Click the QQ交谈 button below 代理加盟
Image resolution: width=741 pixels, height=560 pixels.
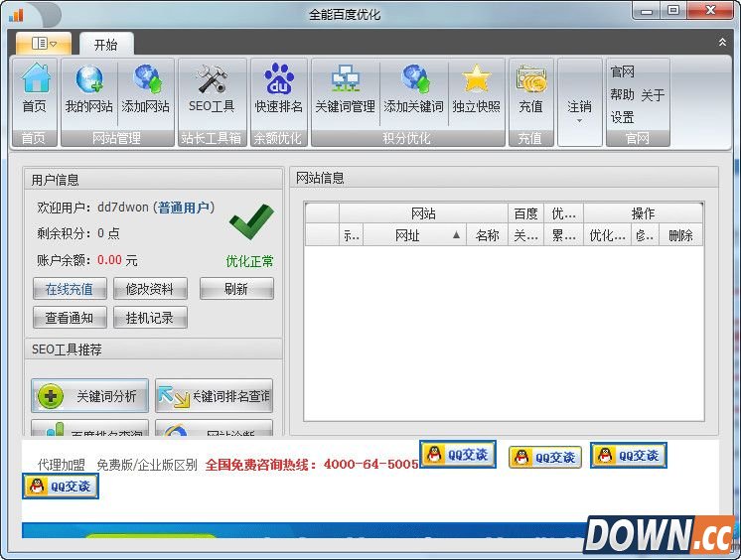61,486
